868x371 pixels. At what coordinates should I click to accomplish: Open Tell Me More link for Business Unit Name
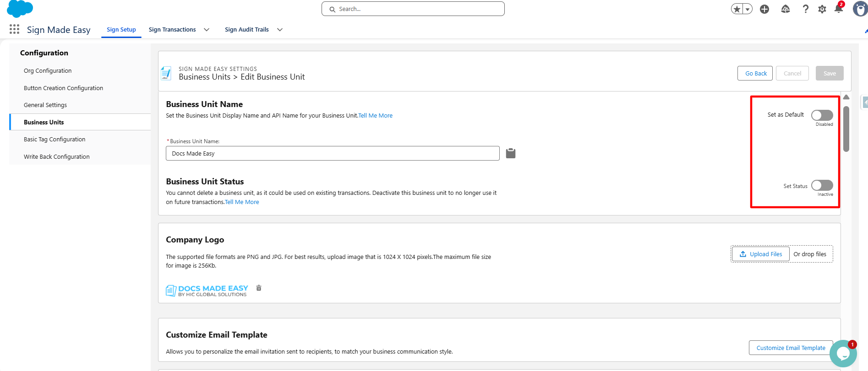(375, 116)
